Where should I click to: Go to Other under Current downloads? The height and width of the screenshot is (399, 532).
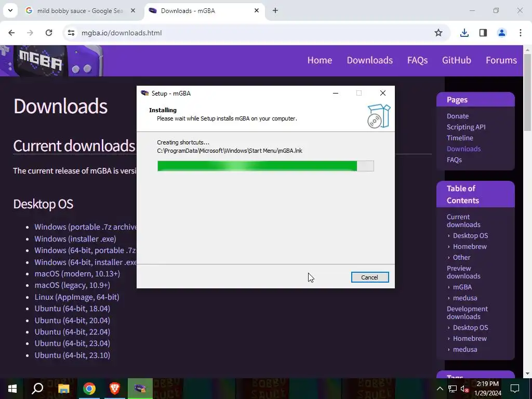click(x=461, y=257)
